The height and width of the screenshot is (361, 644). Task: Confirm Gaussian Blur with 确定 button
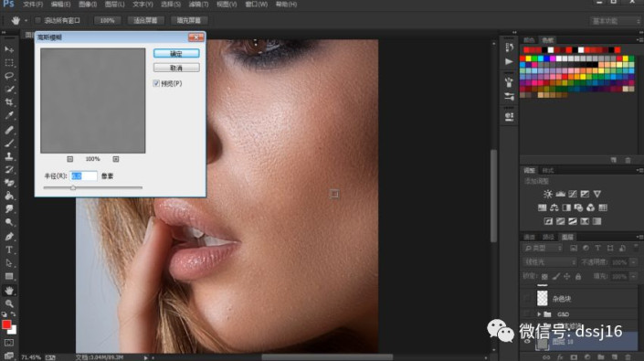click(176, 53)
